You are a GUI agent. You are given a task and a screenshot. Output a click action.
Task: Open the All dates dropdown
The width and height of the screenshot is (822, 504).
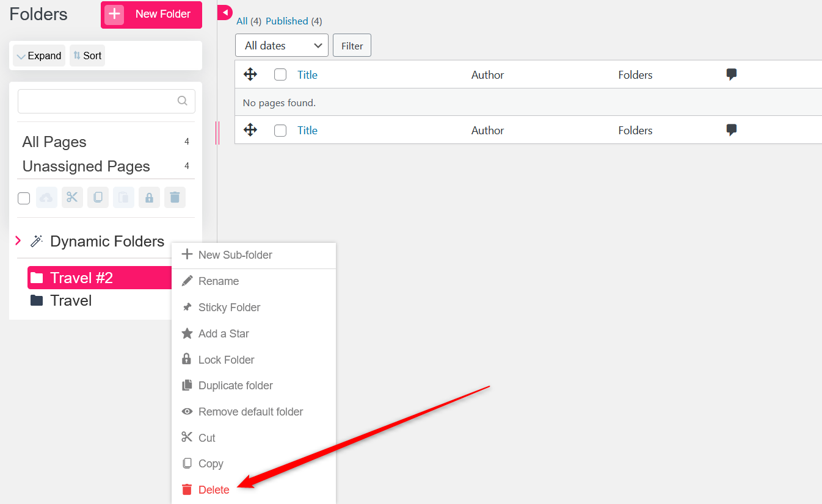(282, 46)
